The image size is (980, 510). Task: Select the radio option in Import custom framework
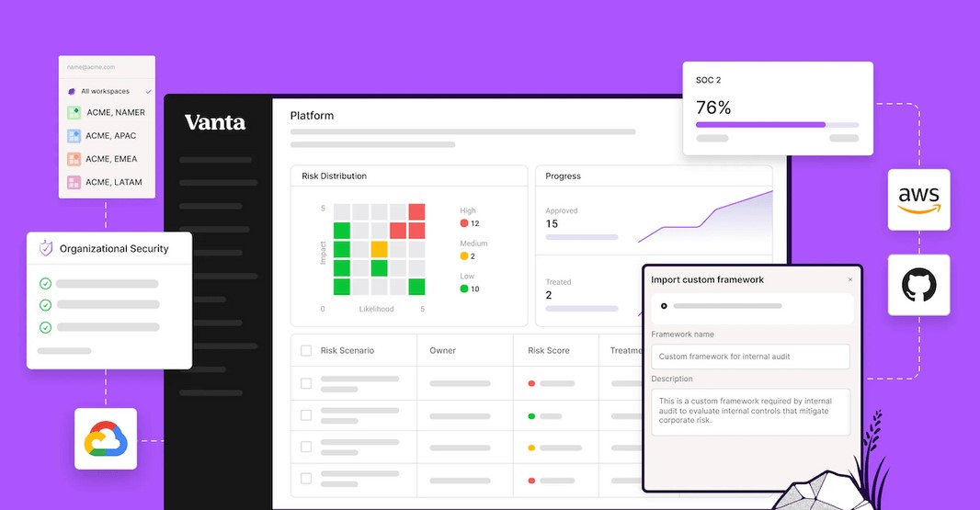click(664, 306)
